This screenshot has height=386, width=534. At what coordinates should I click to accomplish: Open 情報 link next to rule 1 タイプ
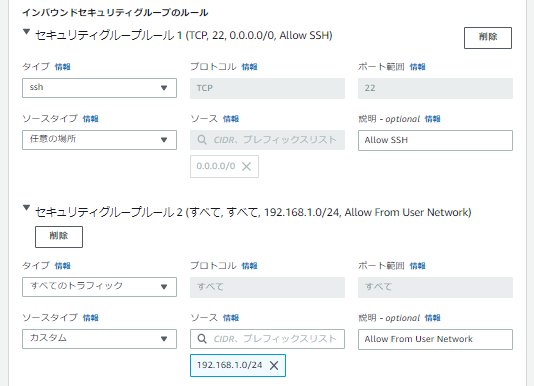(x=63, y=67)
